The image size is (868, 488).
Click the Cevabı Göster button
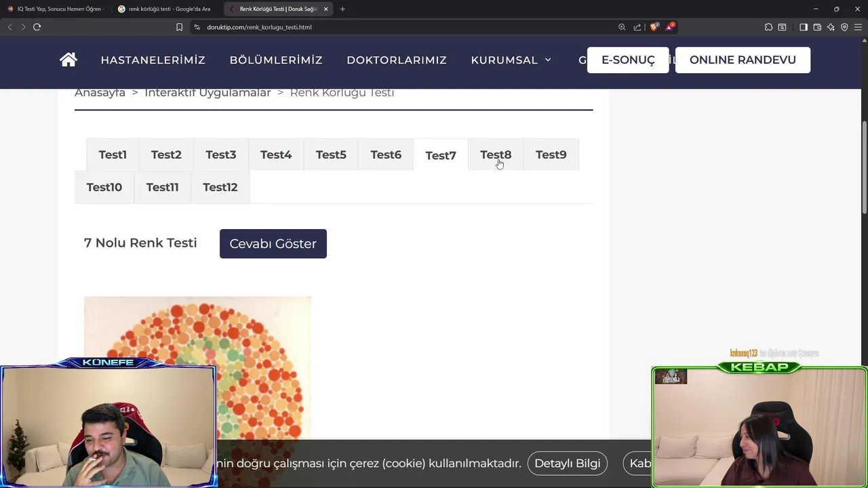[x=273, y=243]
